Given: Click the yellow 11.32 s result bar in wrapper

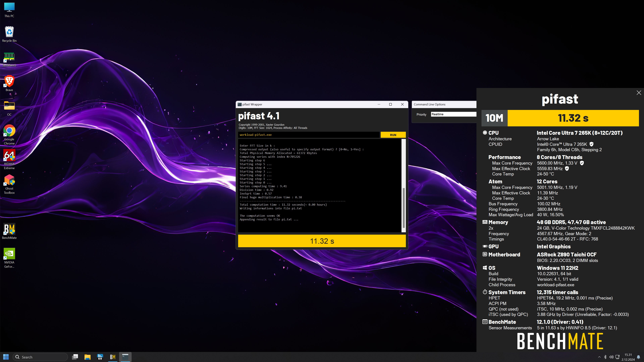Looking at the screenshot, I should (x=322, y=241).
